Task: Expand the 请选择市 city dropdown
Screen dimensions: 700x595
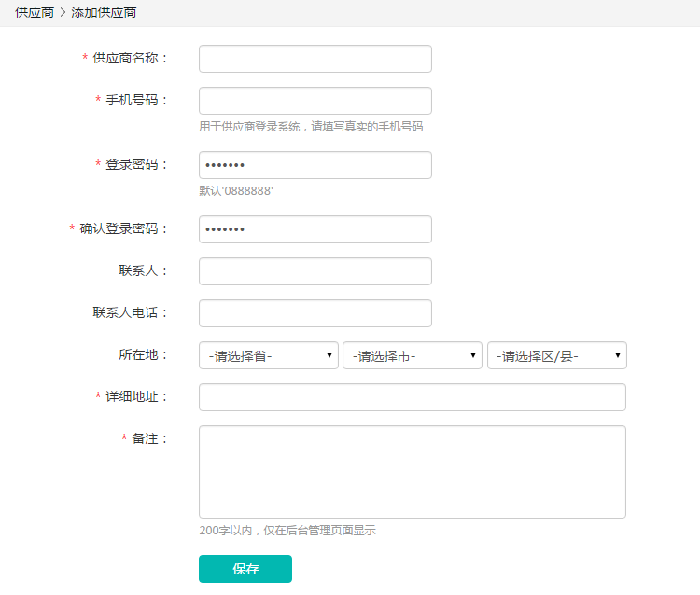Action: point(412,355)
